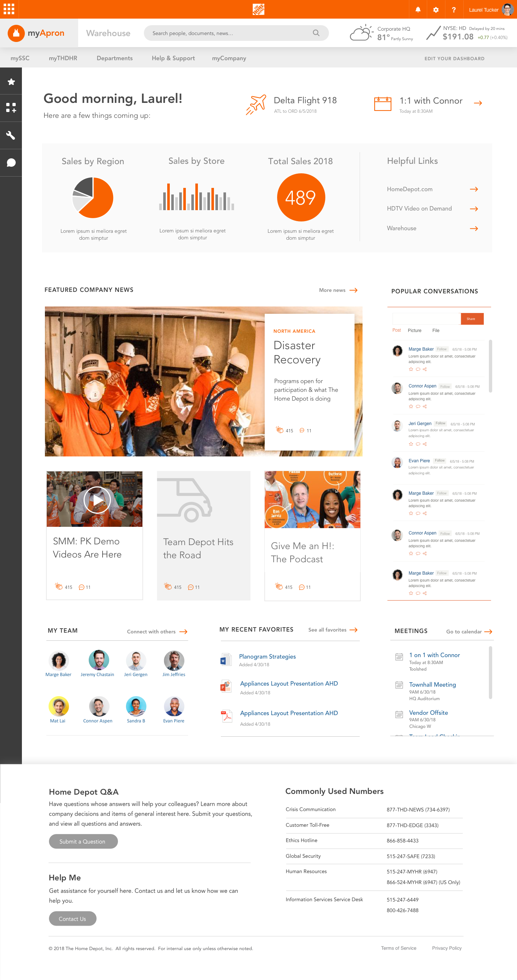The height and width of the screenshot is (980, 517).
Task: Click the NYSE stock chart icon
Action: pyautogui.click(x=433, y=33)
